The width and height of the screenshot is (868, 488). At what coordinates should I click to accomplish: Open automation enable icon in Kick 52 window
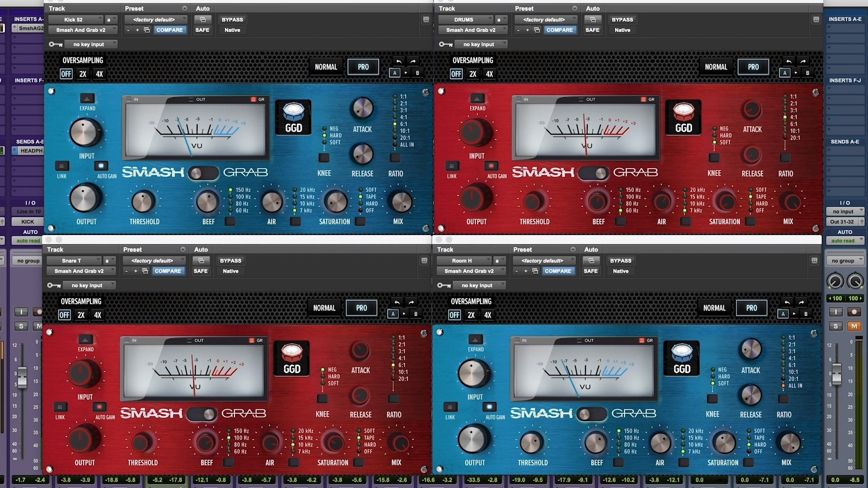tap(203, 19)
